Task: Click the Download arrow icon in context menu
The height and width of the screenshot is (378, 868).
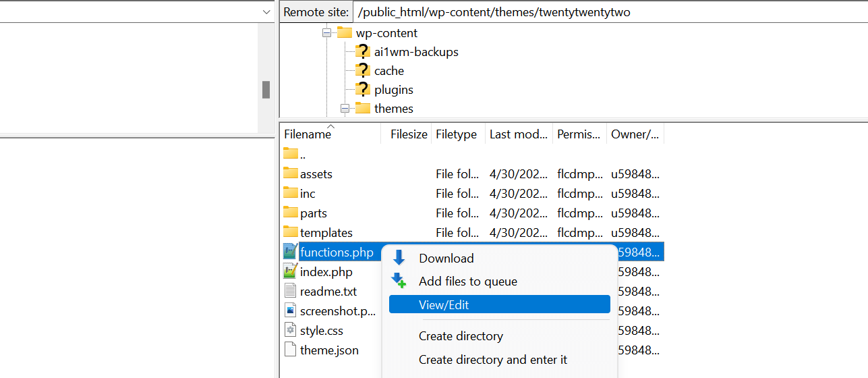Action: coord(399,258)
